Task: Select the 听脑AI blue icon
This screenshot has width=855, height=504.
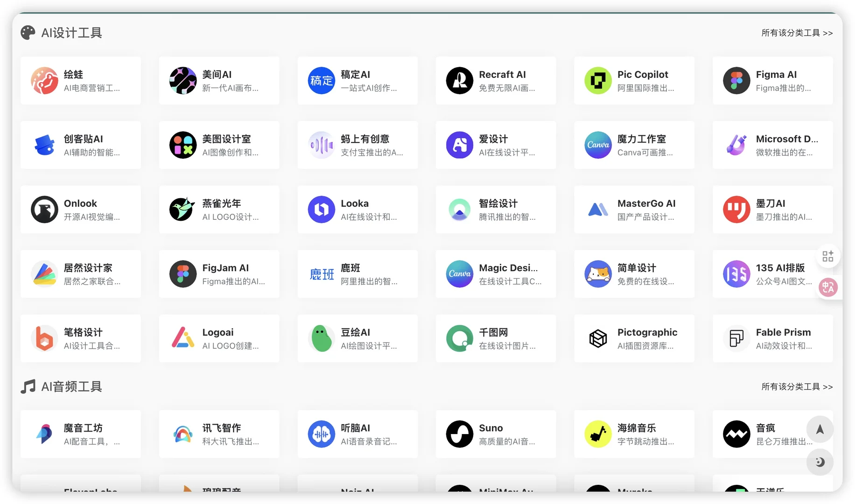Action: (322, 434)
